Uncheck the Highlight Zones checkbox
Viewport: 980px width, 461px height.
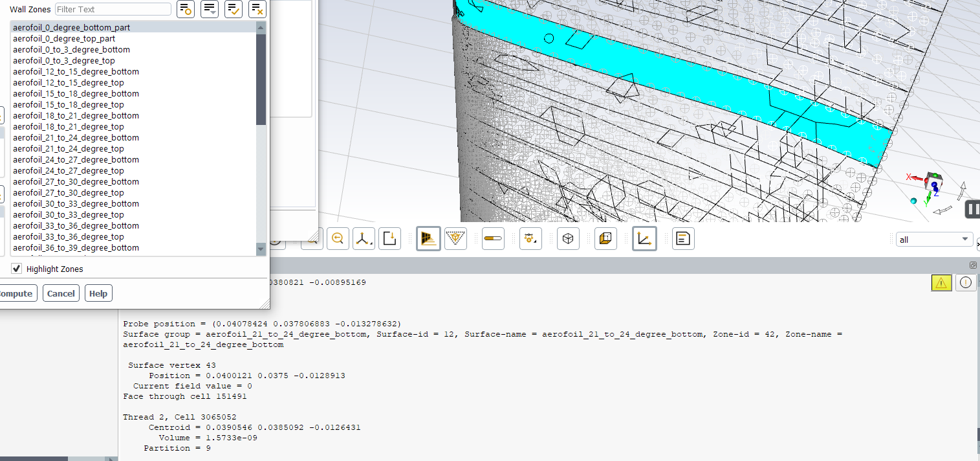point(17,269)
